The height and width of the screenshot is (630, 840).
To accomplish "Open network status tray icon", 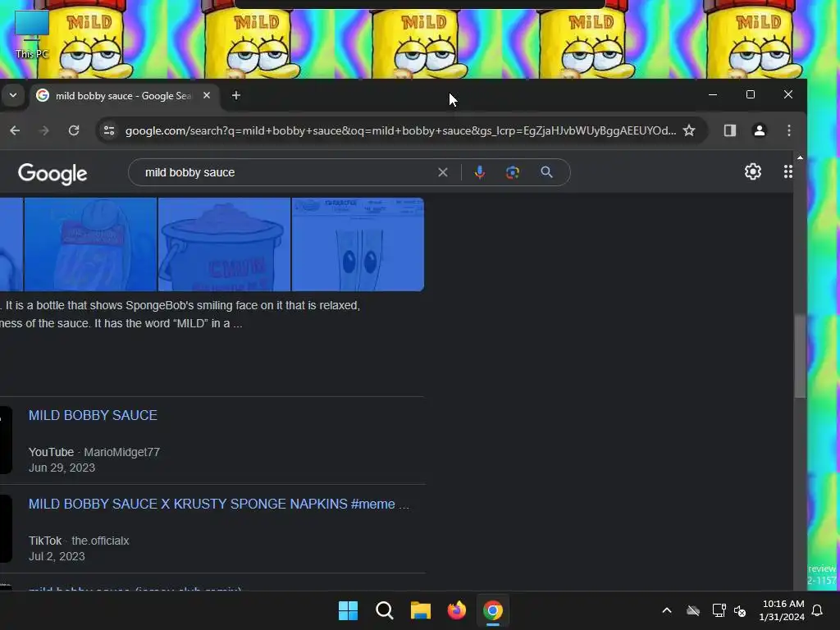I will tap(719, 610).
